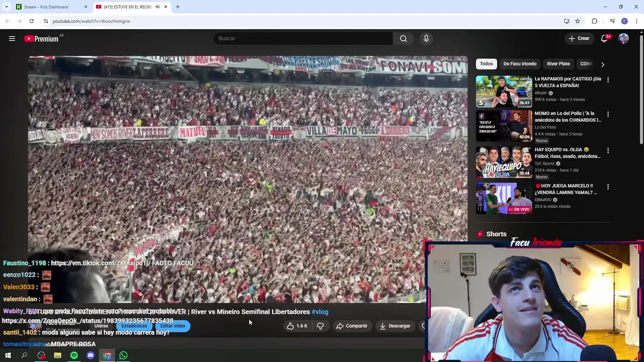
Task: Focus the youtube.com address bar
Action: 302,21
